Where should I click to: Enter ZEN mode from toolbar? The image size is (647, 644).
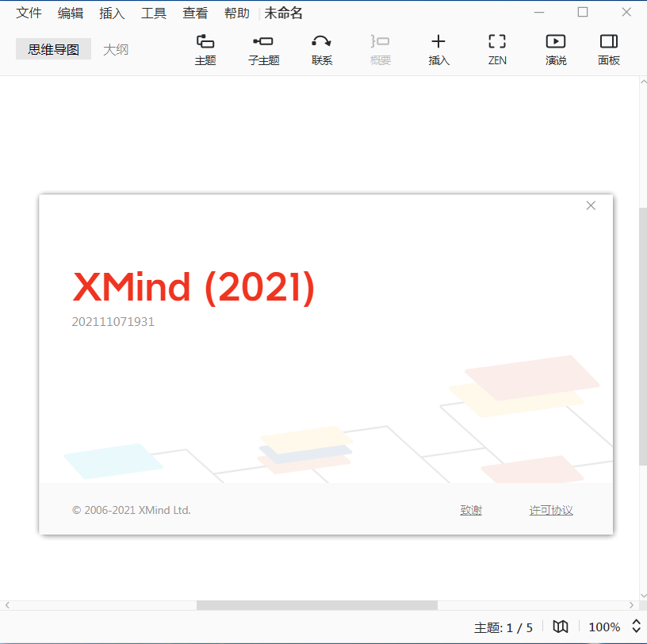coord(497,49)
